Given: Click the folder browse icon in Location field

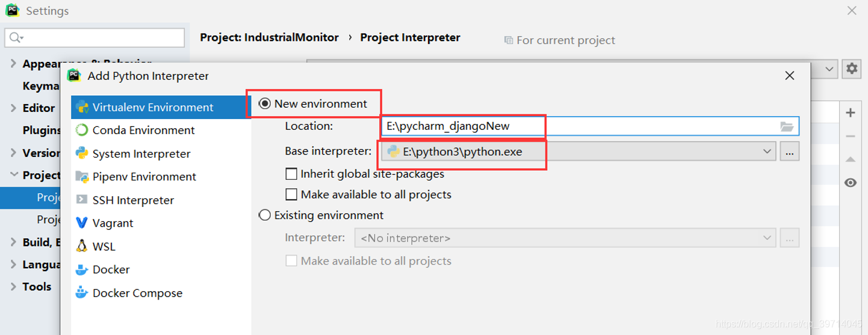Looking at the screenshot, I should click(x=787, y=126).
